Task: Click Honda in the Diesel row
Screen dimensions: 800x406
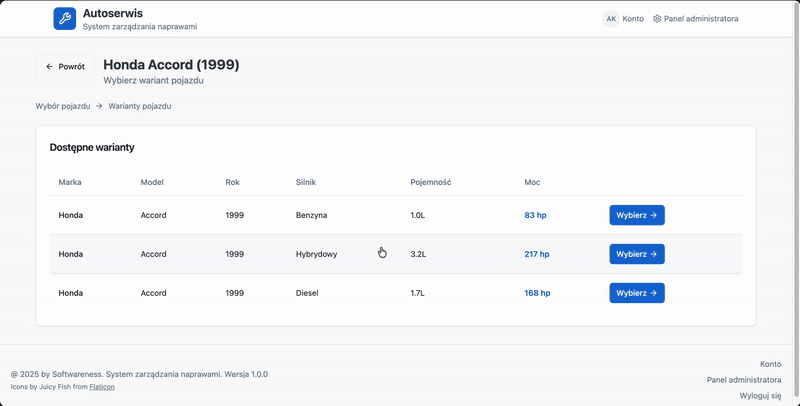Action: tap(70, 293)
